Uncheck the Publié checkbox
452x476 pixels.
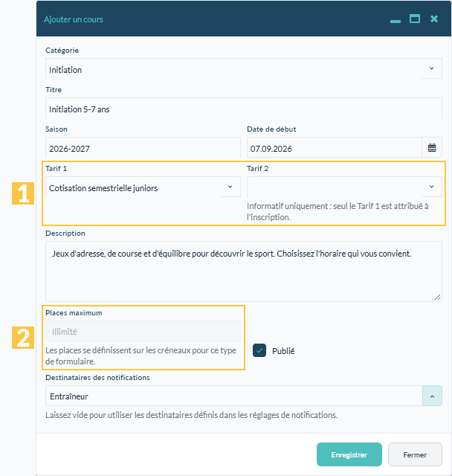point(259,350)
